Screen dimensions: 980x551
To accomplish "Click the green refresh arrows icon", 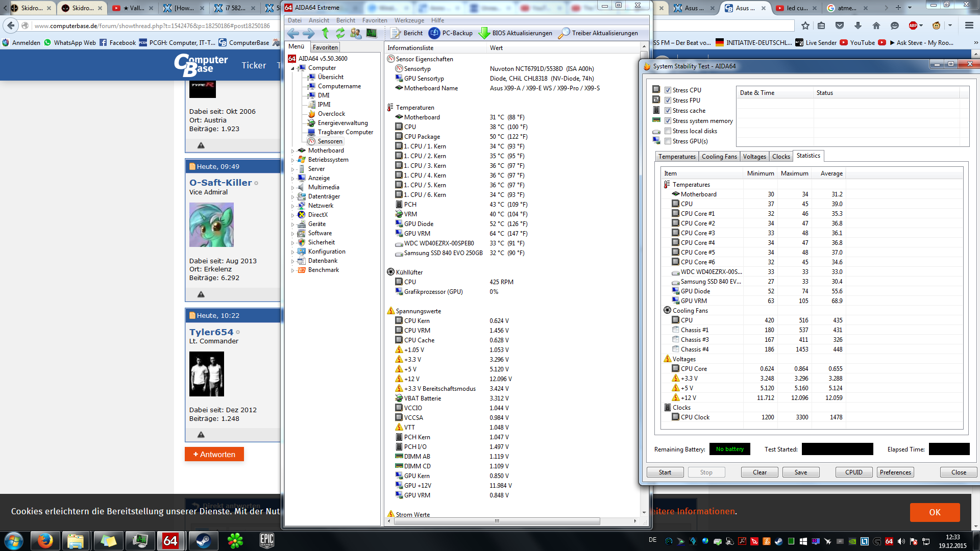I will pos(340,33).
